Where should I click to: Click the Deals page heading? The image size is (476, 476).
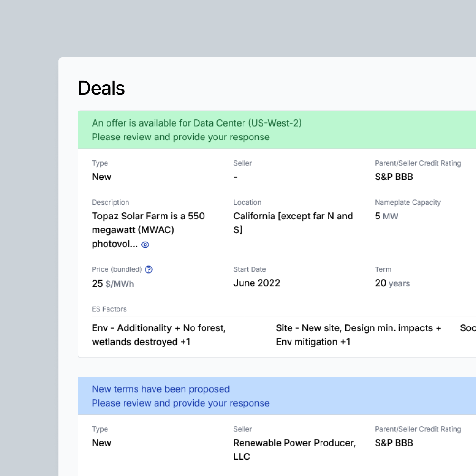click(101, 89)
